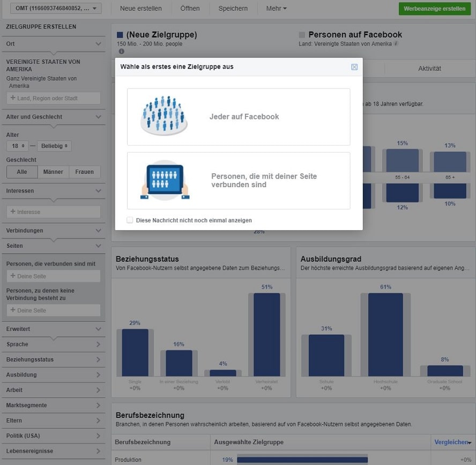Click the Produktion row label

(128, 460)
